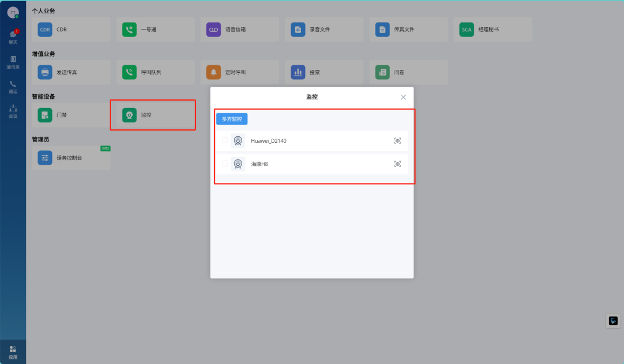Go to 会议 meetings in sidebar

(x=13, y=112)
